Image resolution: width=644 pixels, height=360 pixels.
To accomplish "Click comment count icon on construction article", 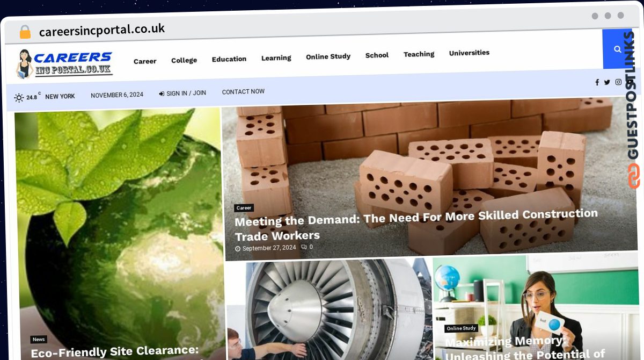I will click(304, 247).
